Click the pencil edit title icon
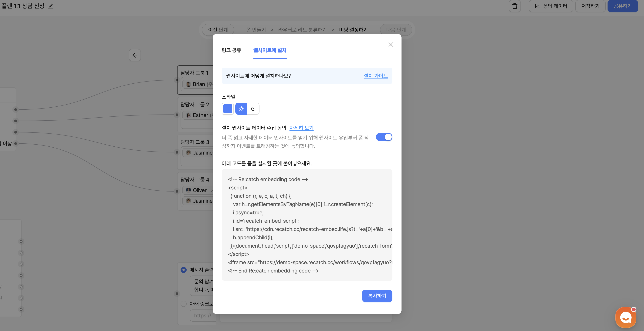The image size is (644, 331). (x=51, y=6)
